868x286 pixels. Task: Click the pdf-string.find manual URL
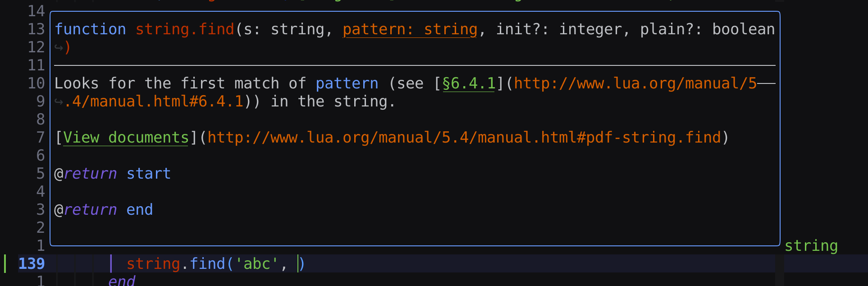(x=464, y=138)
